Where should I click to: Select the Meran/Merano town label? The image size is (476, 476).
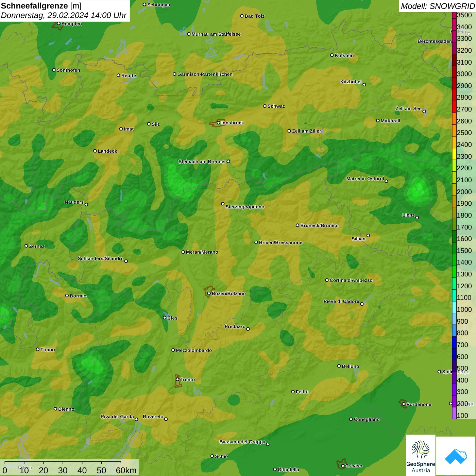(x=202, y=252)
